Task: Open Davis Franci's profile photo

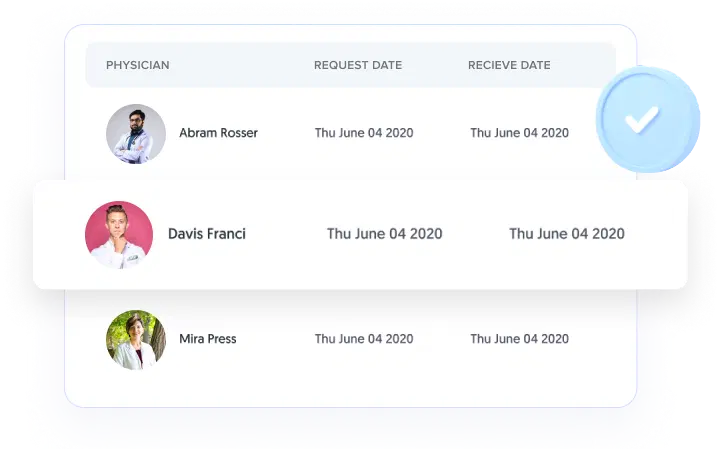Action: click(x=119, y=235)
